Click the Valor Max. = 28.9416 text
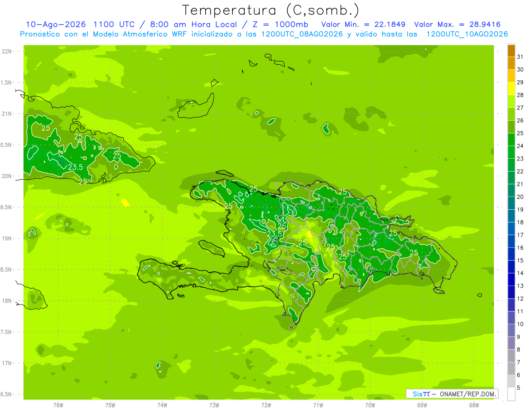Viewport: 532px width, 411px height. [x=458, y=24]
